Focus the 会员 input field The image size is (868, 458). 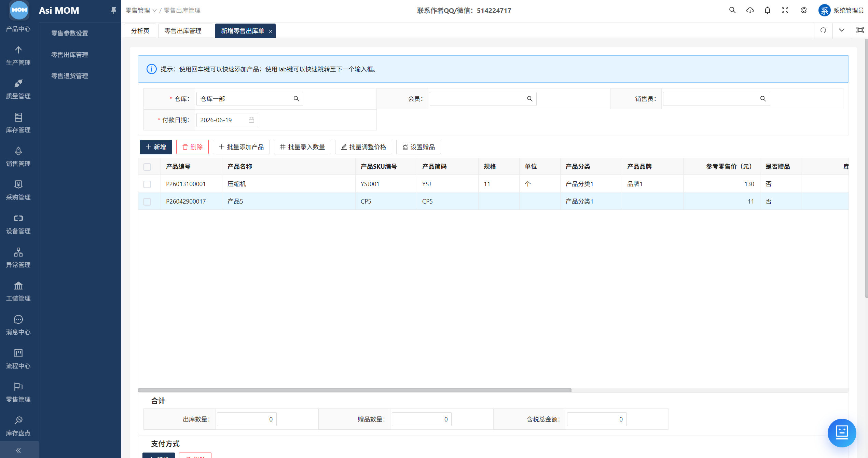483,99
